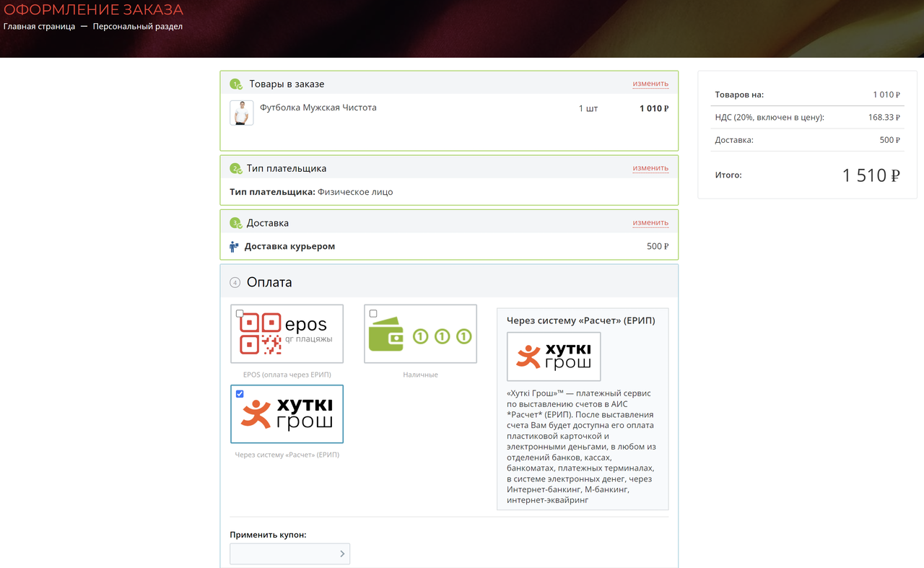Click the bold Через систему «Расчет» (ЕРИП) panel heading

[581, 320]
